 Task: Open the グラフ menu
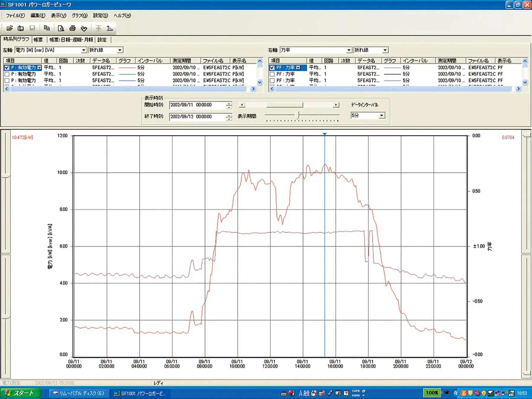79,15
